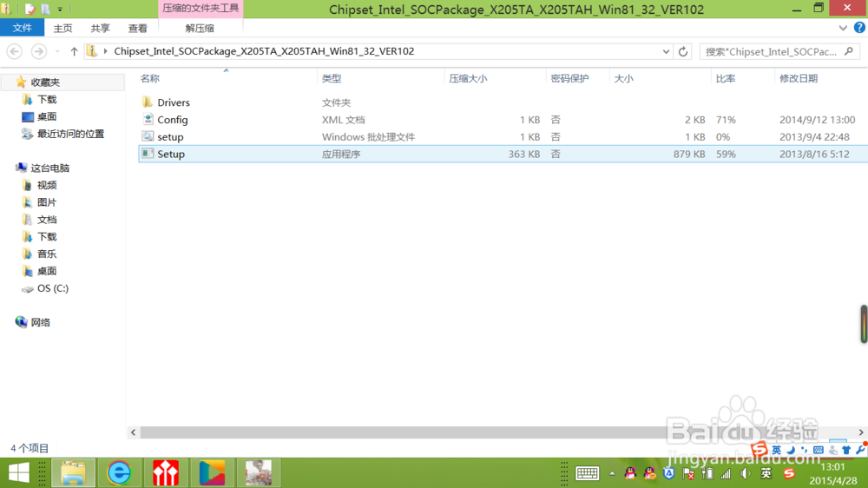Click the Setup application icon
868x488 pixels.
[148, 154]
